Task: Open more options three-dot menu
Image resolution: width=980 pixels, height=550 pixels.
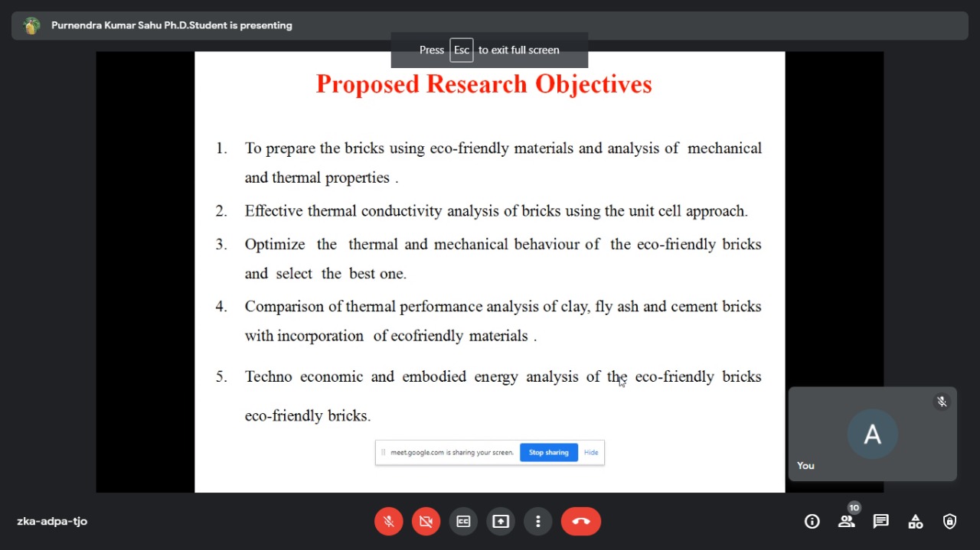Action: pyautogui.click(x=538, y=521)
